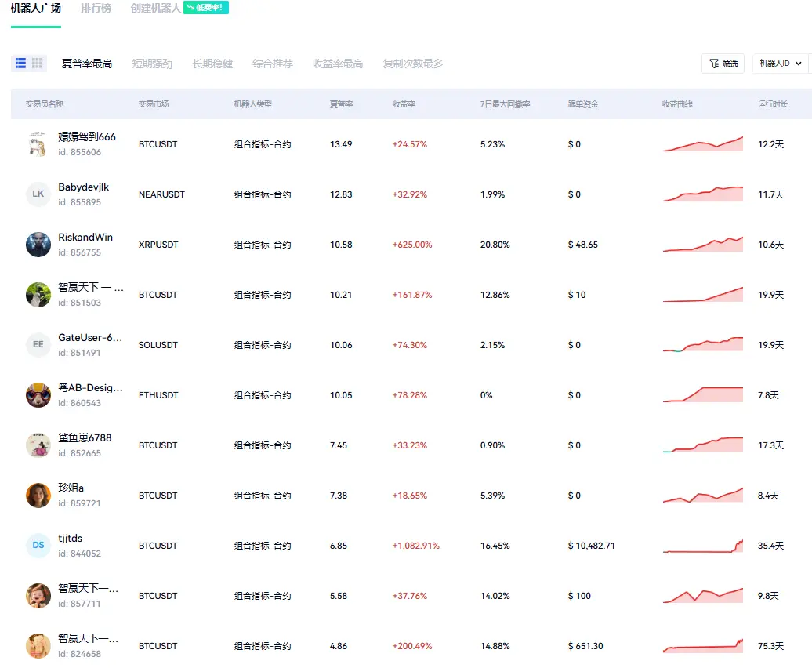The width and height of the screenshot is (812, 668).
Task: Open 排行榜 tab
Action: pyautogui.click(x=96, y=9)
